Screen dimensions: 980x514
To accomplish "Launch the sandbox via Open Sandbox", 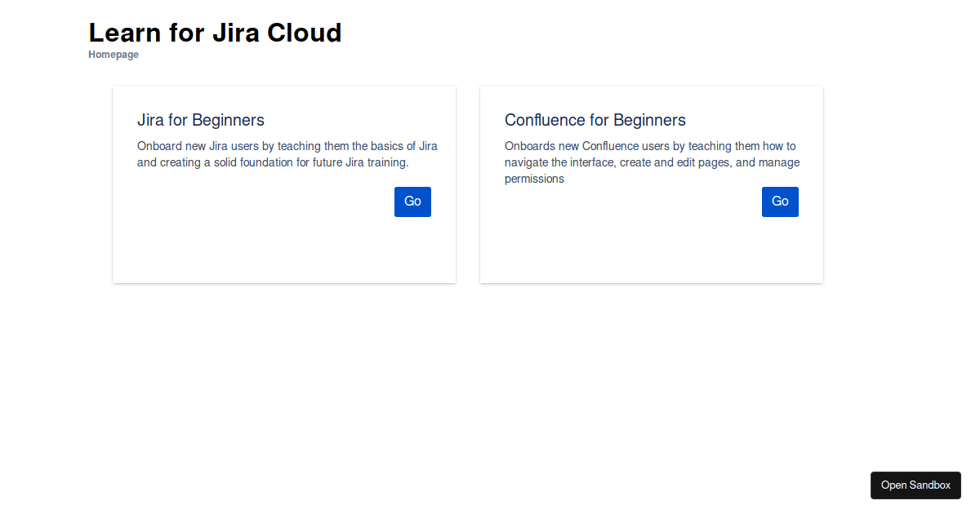I will [915, 485].
